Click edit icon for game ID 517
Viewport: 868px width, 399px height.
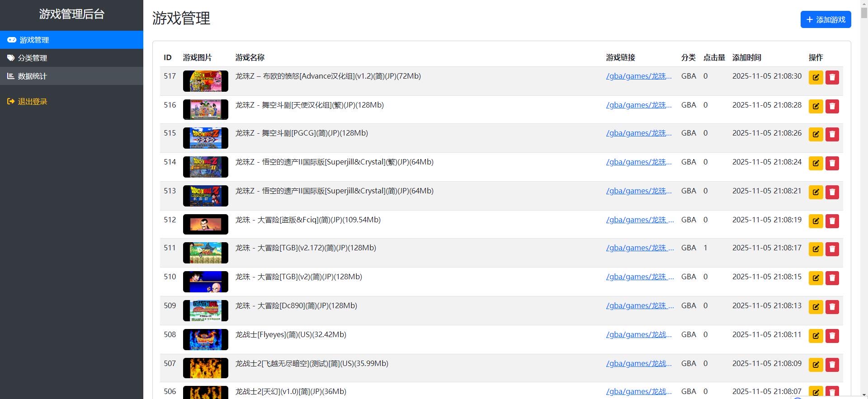tap(816, 77)
